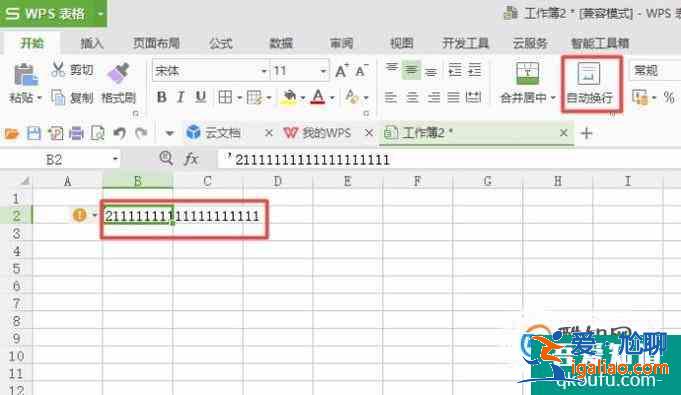Align text right
Screen dimensions: 681x395
tap(433, 97)
